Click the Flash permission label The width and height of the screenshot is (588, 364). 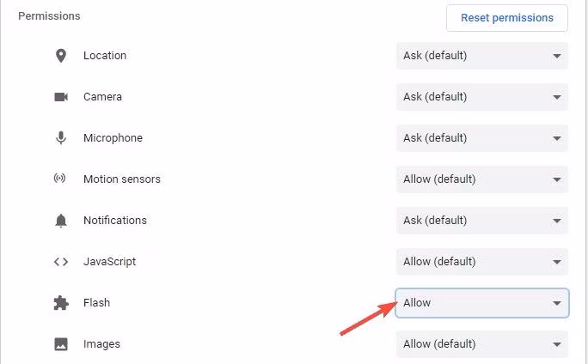[x=96, y=303]
